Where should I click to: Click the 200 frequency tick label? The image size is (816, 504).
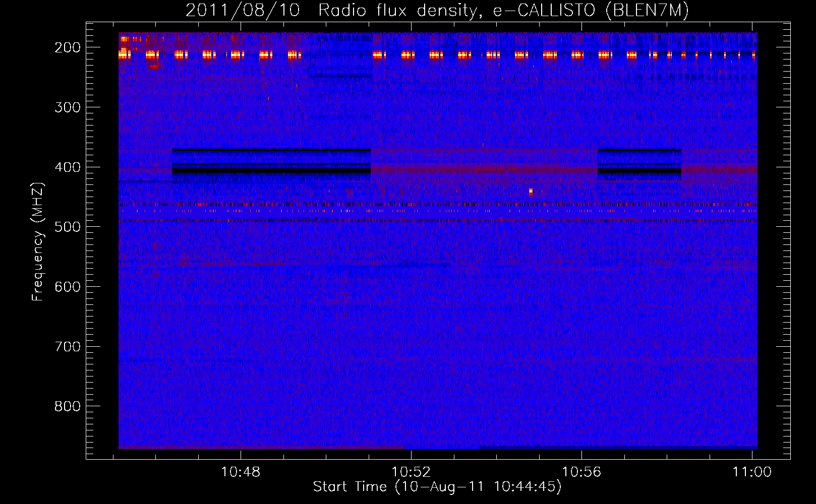pyautogui.click(x=68, y=47)
